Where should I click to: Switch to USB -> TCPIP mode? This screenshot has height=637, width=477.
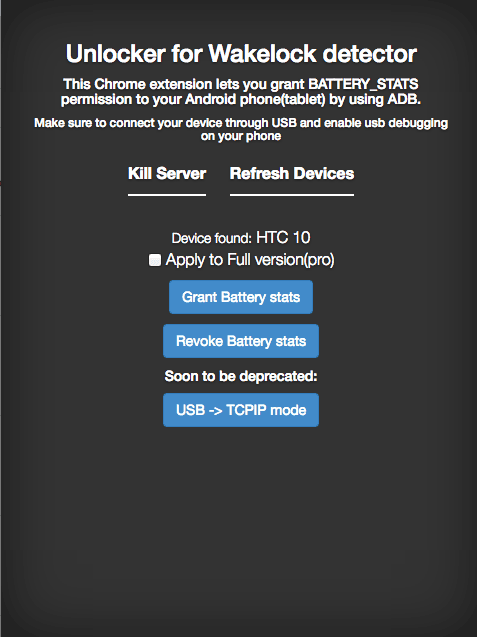click(241, 410)
